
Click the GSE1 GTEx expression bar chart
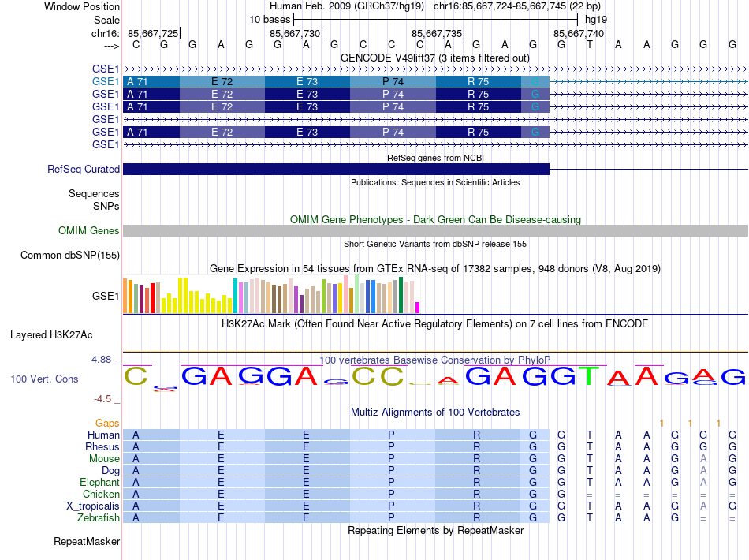coord(271,295)
